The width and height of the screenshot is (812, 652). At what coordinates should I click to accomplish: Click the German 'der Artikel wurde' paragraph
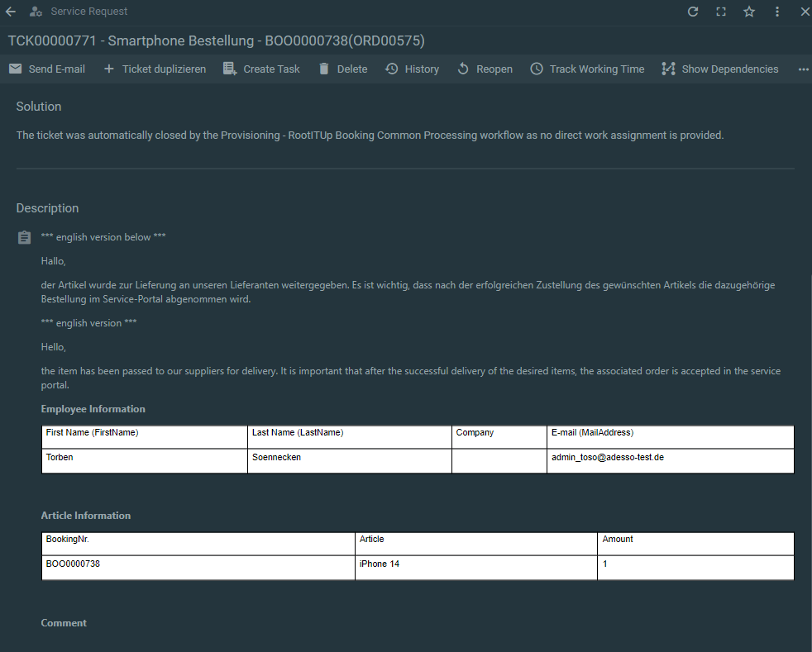tap(408, 292)
